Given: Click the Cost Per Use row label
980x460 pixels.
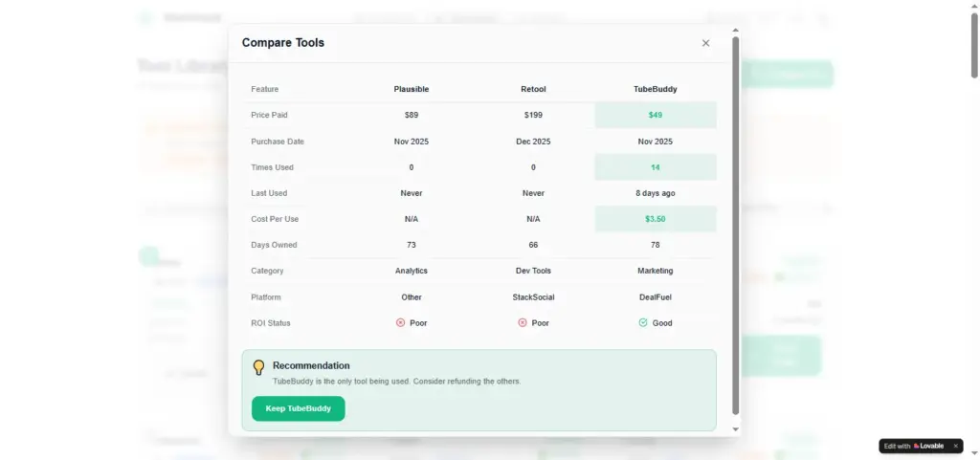Looking at the screenshot, I should (274, 219).
